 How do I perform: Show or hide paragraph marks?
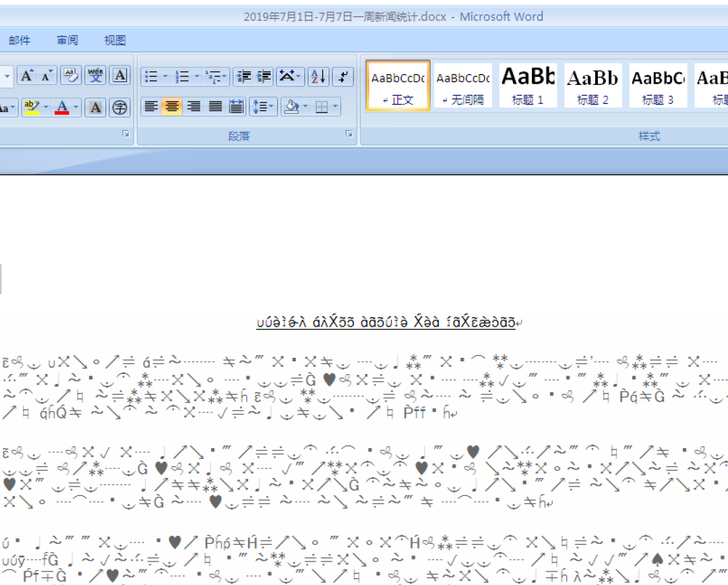(x=343, y=77)
